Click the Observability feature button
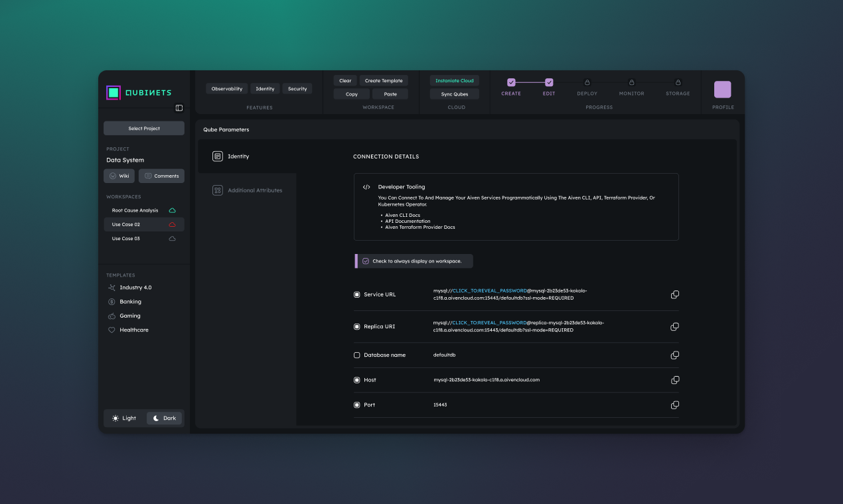The height and width of the screenshot is (504, 843). coord(227,89)
